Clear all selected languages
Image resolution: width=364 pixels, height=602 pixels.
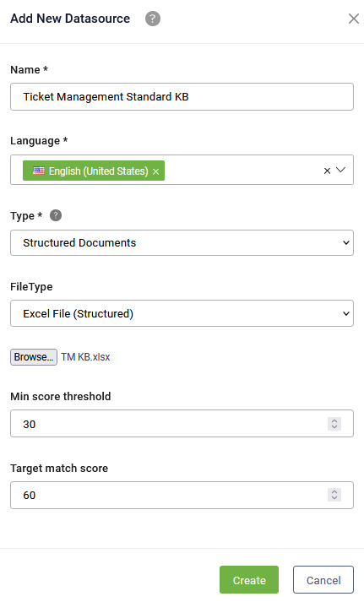coord(327,171)
